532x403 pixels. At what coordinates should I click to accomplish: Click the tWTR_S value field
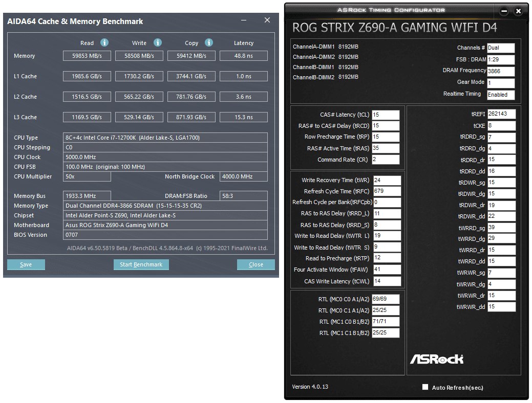pyautogui.click(x=387, y=247)
